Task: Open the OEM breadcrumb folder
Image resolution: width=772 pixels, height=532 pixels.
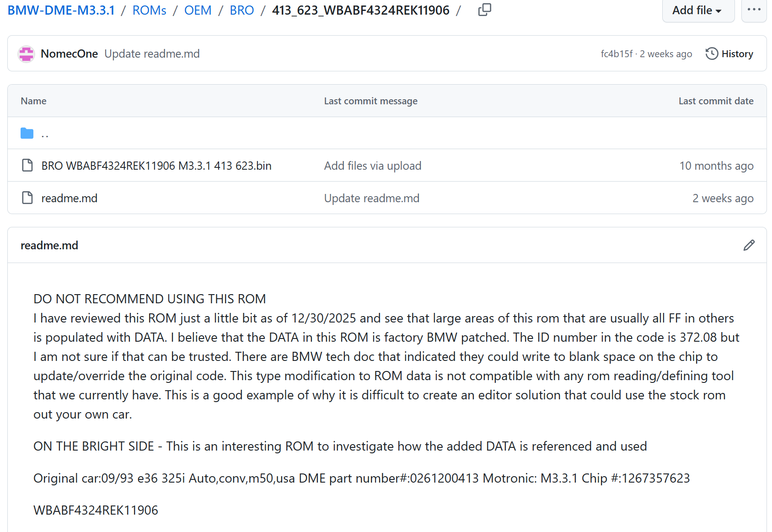Action: (198, 10)
